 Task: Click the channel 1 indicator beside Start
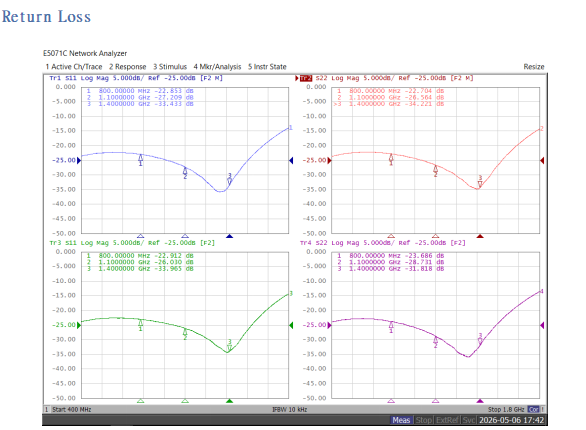coord(47,409)
